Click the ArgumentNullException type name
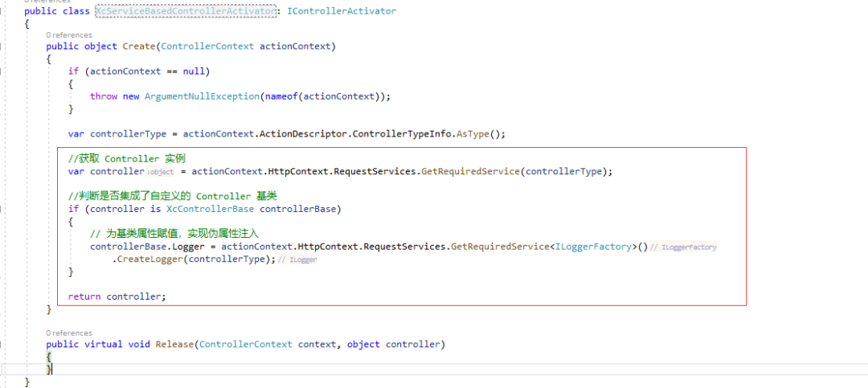The width and height of the screenshot is (868, 388). click(x=202, y=96)
